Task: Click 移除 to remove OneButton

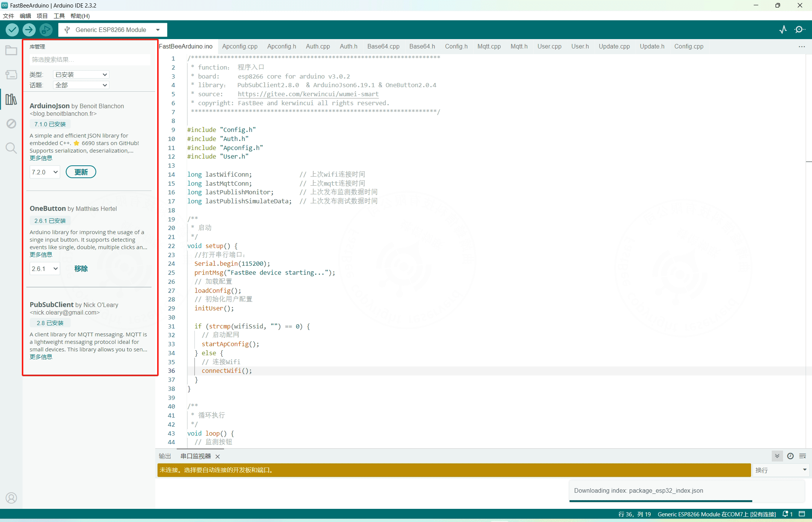Action: (81, 269)
